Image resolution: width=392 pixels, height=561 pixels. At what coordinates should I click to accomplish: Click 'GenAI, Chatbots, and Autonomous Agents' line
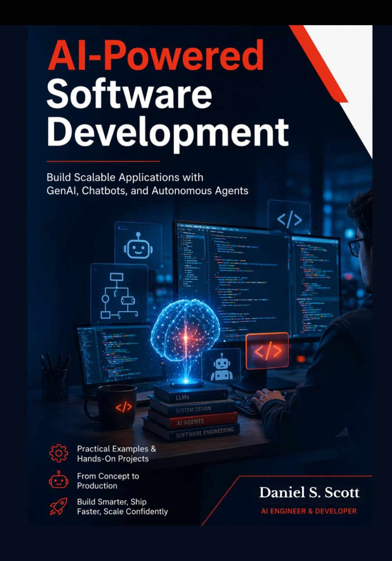point(147,191)
